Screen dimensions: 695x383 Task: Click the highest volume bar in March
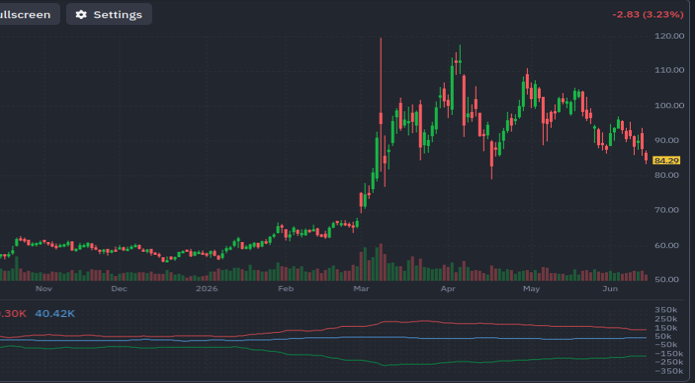[x=381, y=262]
